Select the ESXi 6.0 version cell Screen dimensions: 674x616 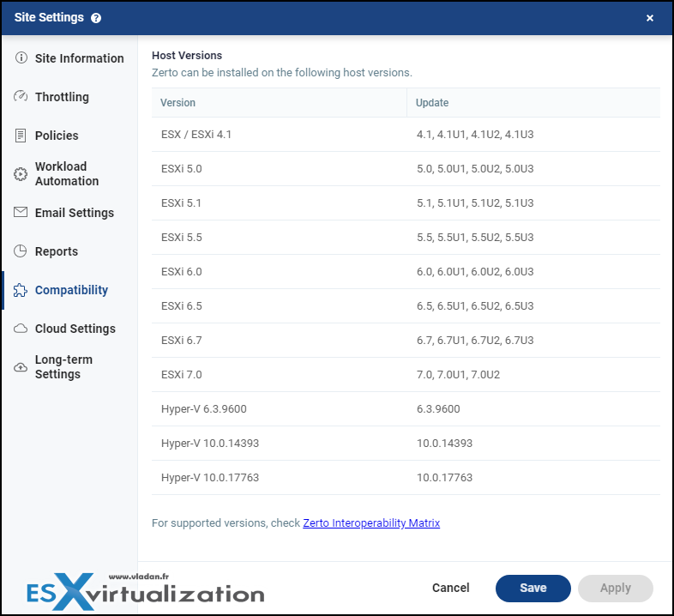coord(280,272)
